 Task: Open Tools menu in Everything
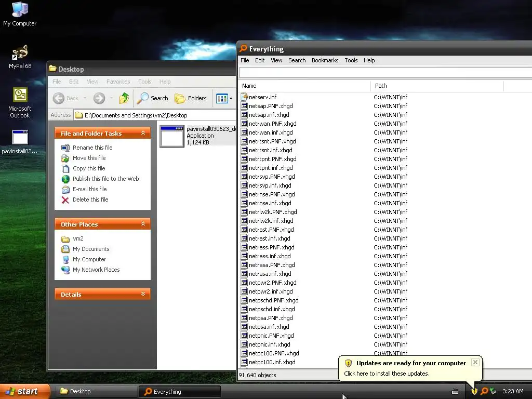[x=351, y=60]
